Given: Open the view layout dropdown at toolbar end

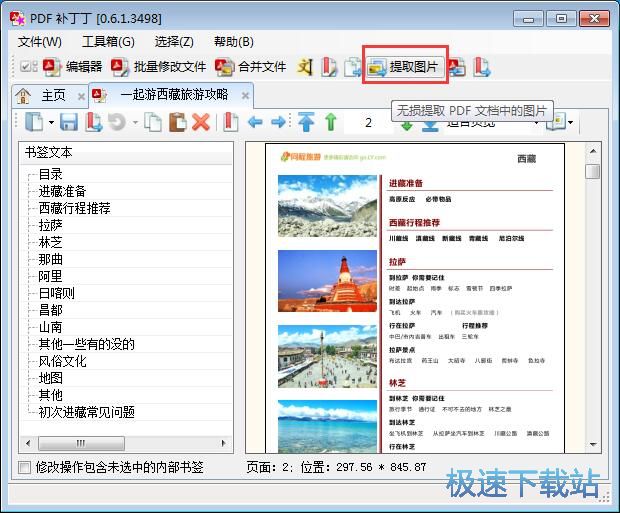Looking at the screenshot, I should [x=570, y=122].
